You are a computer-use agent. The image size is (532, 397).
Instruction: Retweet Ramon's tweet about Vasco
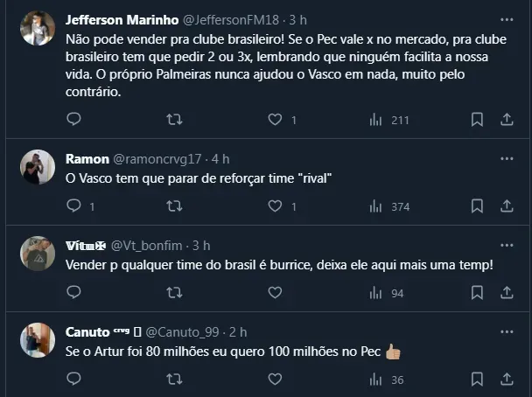pos(174,206)
